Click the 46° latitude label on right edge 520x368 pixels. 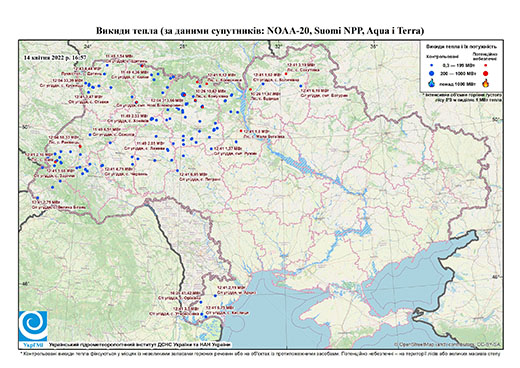click(x=497, y=277)
